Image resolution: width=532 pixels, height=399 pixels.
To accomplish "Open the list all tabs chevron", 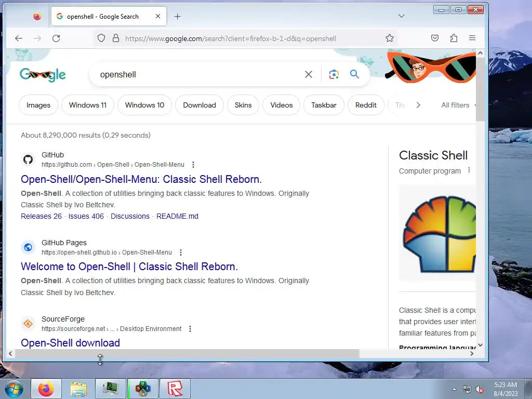I will (x=402, y=16).
